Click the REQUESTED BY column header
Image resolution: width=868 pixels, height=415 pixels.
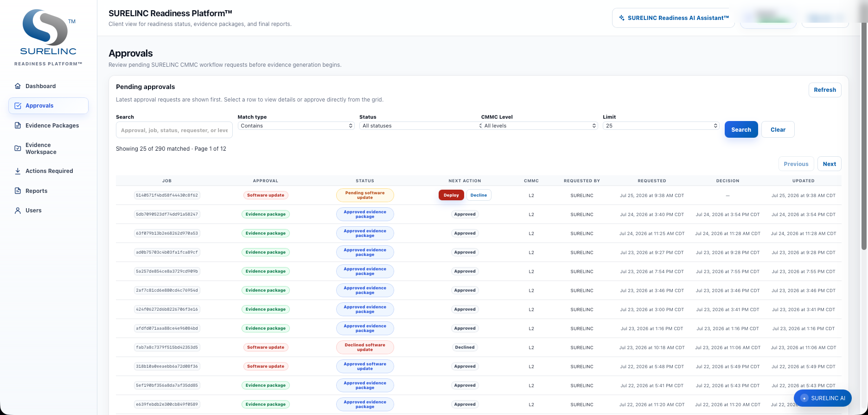582,181
